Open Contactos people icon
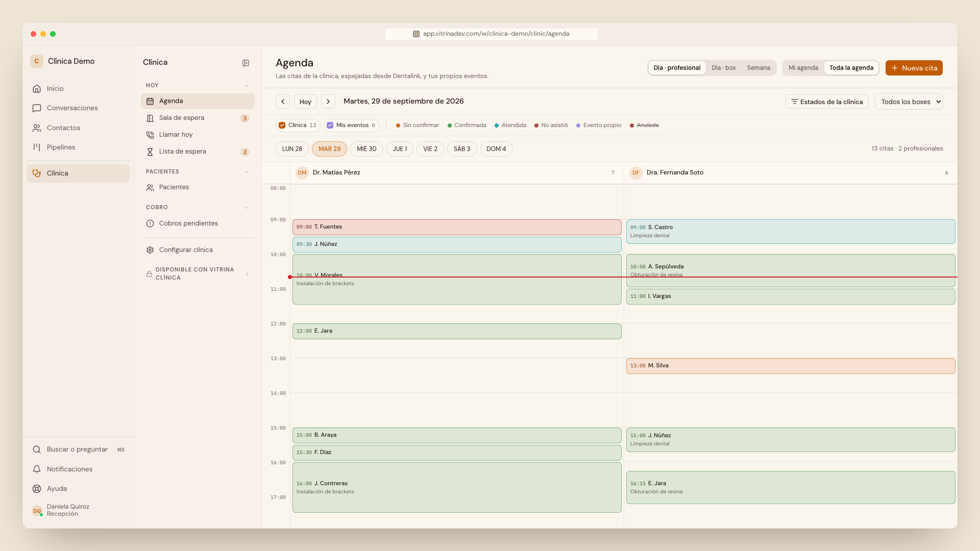Image resolution: width=980 pixels, height=551 pixels. (37, 128)
